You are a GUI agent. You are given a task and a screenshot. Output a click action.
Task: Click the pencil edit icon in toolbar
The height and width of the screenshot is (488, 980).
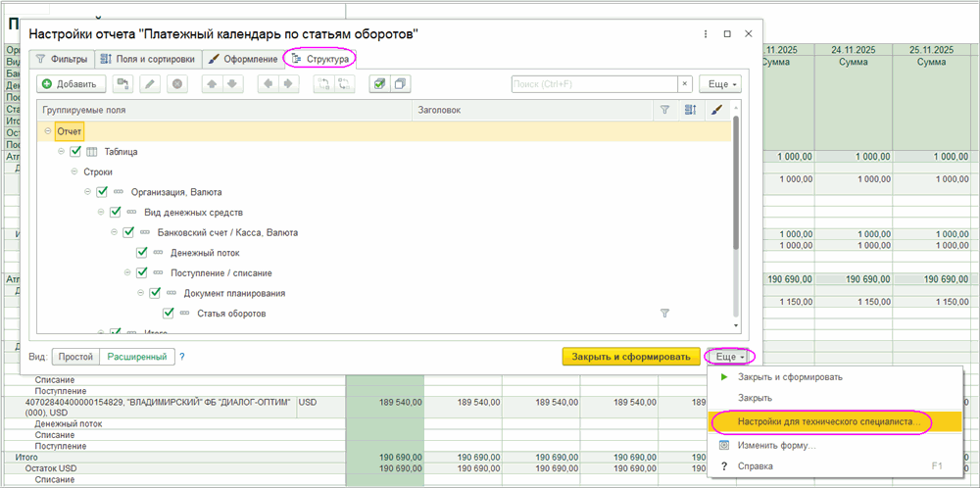click(x=150, y=84)
